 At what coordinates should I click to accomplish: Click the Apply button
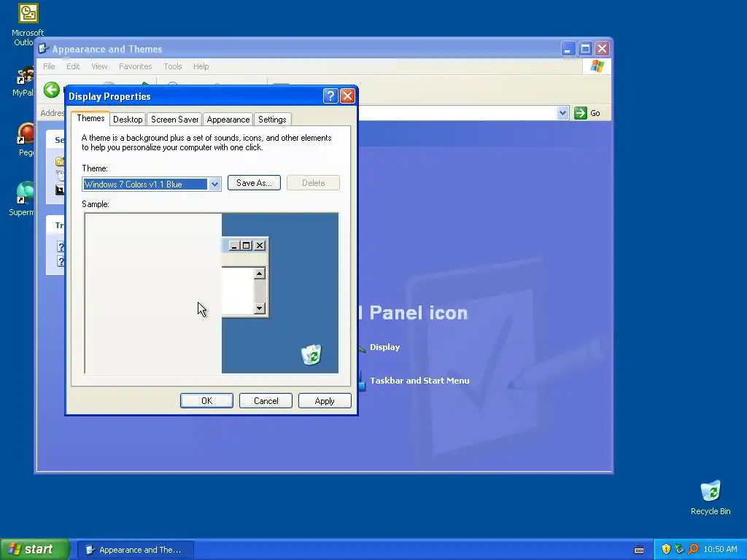[325, 401]
